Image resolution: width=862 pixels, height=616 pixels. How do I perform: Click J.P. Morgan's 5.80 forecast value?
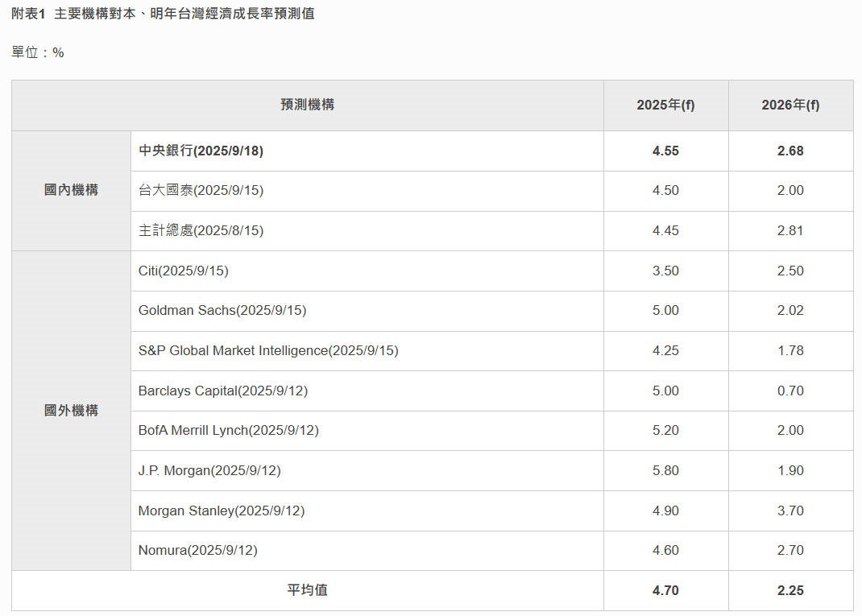tap(665, 471)
